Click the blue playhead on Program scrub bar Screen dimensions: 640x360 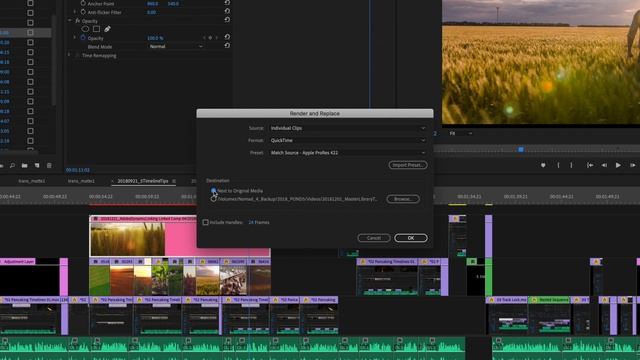click(521, 150)
